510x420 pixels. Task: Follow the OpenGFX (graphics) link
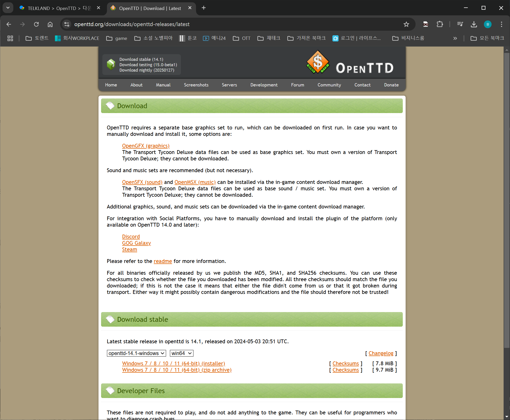point(146,146)
